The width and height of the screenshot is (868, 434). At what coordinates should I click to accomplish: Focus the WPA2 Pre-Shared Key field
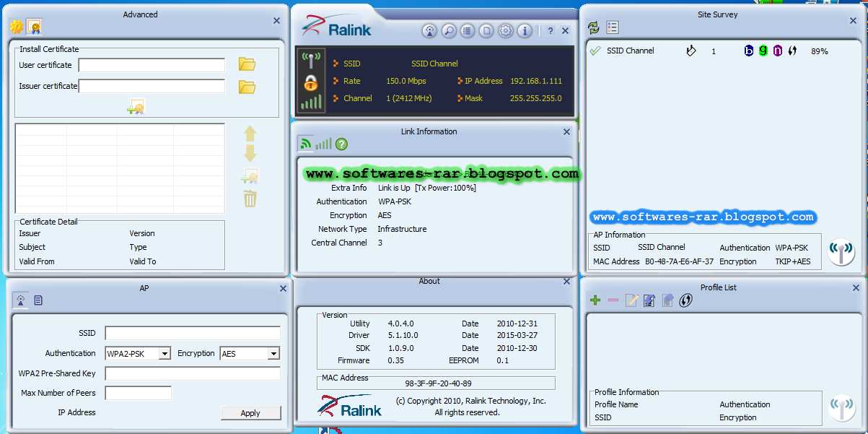pos(193,373)
